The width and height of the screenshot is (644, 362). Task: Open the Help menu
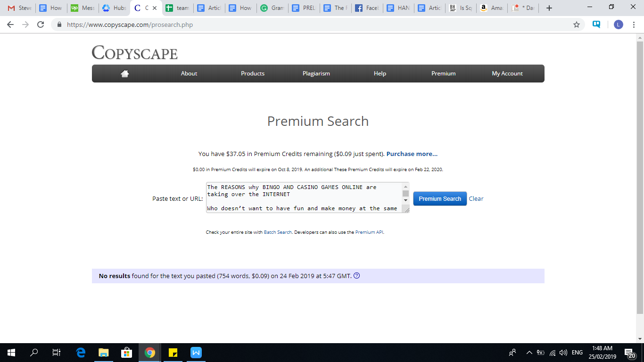[x=380, y=74]
